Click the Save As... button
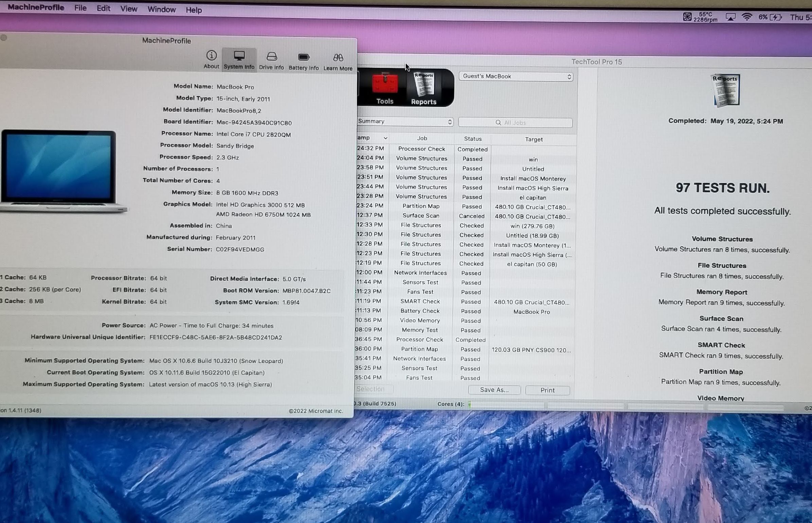Image resolution: width=812 pixels, height=523 pixels. click(494, 390)
